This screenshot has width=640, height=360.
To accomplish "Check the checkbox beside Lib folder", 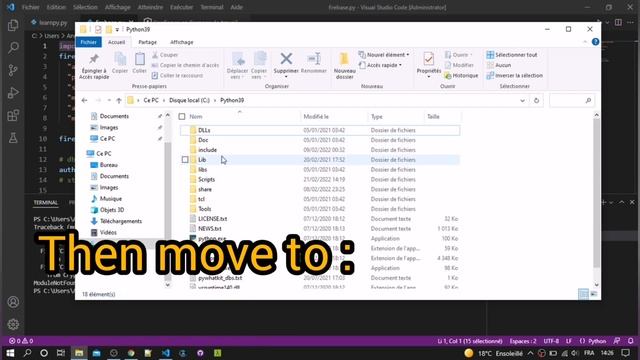I will click(185, 160).
